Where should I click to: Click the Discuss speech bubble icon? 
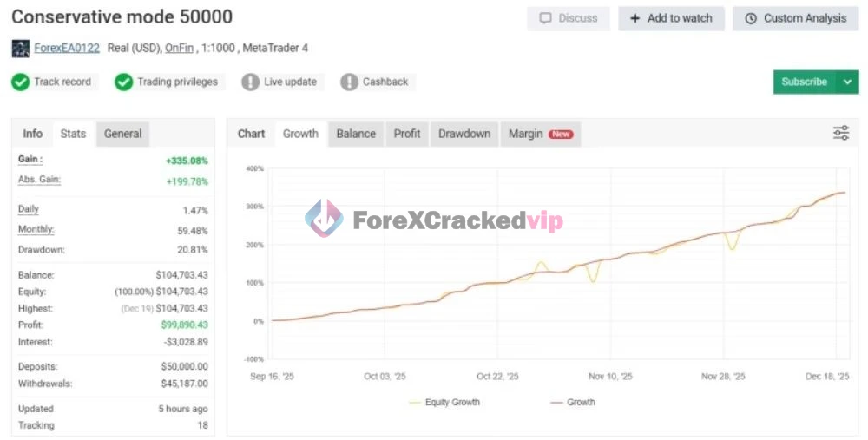pyautogui.click(x=546, y=18)
